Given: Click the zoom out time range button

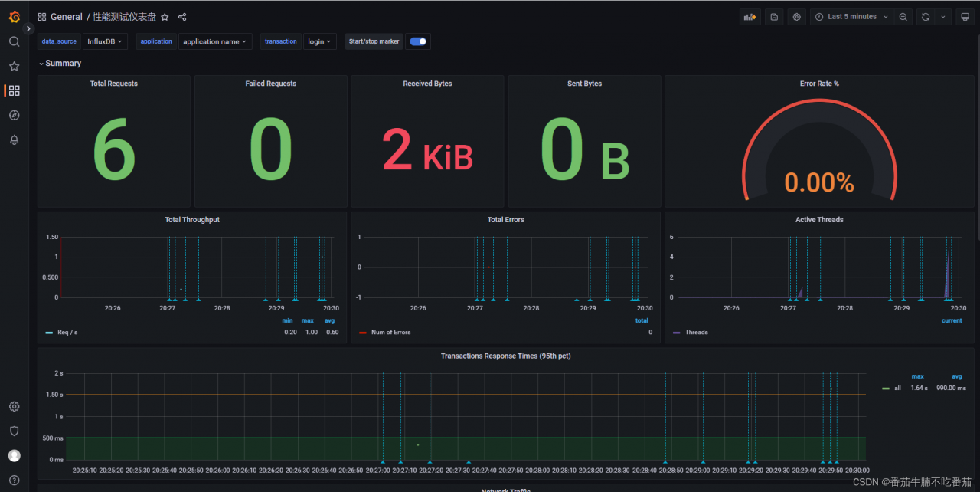Looking at the screenshot, I should 904,17.
